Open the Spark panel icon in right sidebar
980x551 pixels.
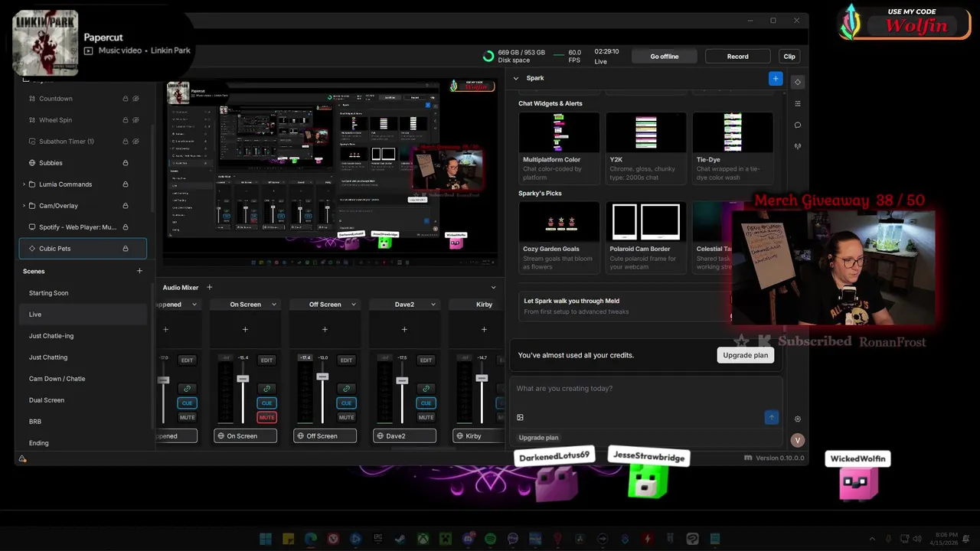[798, 82]
